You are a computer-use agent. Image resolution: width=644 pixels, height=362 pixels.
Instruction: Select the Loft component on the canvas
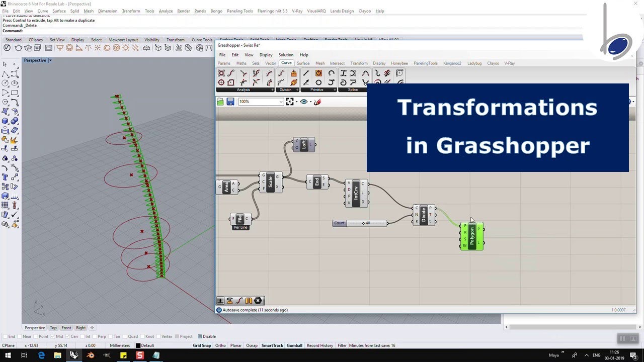point(304,145)
